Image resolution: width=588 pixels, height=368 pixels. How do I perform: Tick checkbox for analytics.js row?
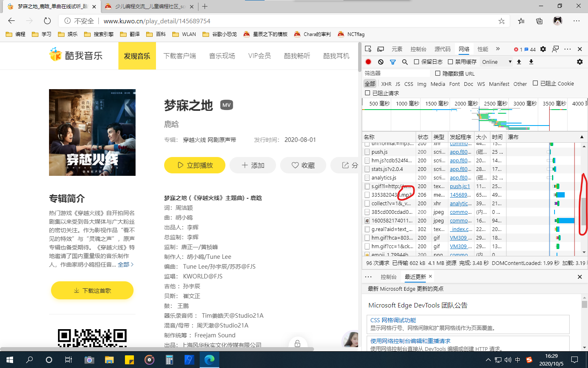click(367, 178)
